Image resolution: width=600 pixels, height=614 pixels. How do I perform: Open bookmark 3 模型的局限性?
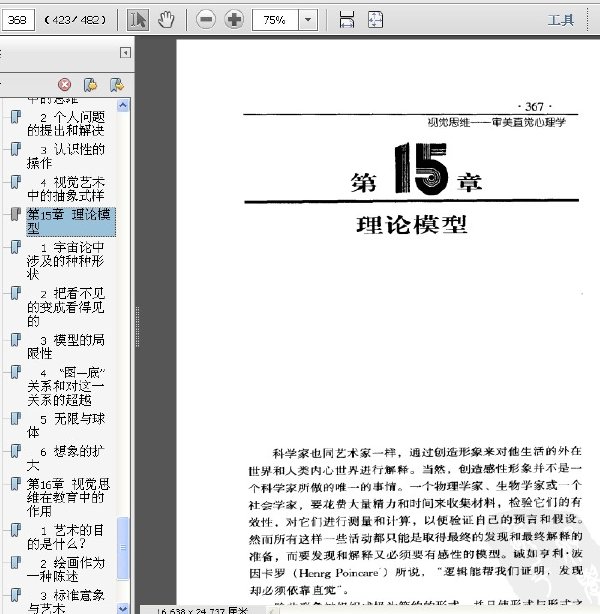(66, 347)
